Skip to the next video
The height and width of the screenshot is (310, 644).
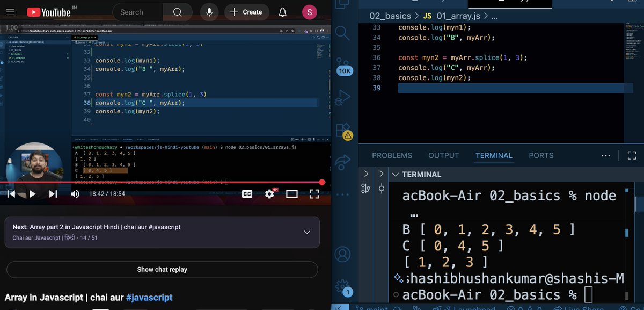[x=53, y=194]
